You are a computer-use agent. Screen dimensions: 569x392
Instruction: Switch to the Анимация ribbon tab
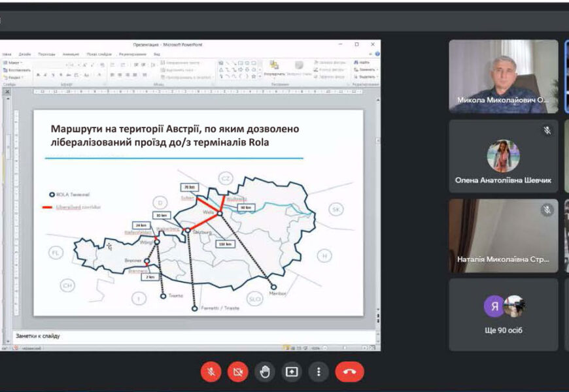71,54
